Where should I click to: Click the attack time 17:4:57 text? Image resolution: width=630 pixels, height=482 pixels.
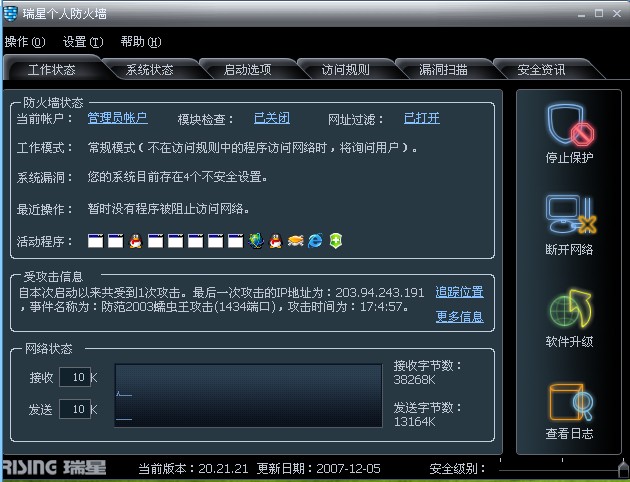[x=381, y=307]
